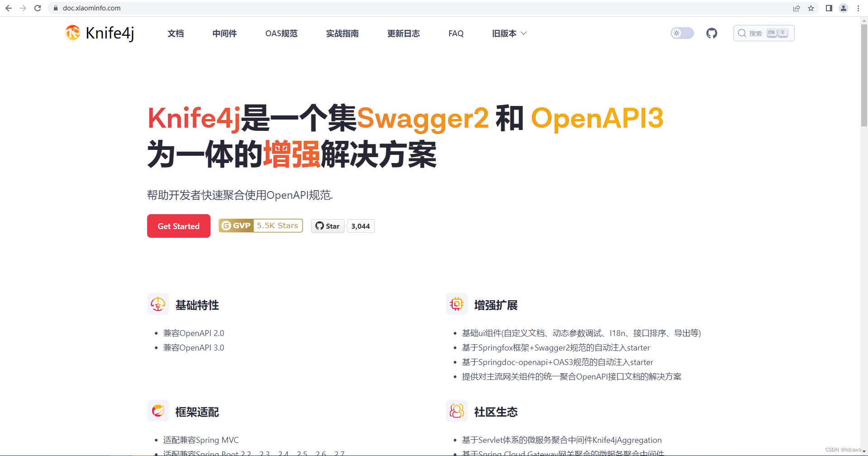Click the 提供对主流网关组件 bullet text

[x=571, y=377]
